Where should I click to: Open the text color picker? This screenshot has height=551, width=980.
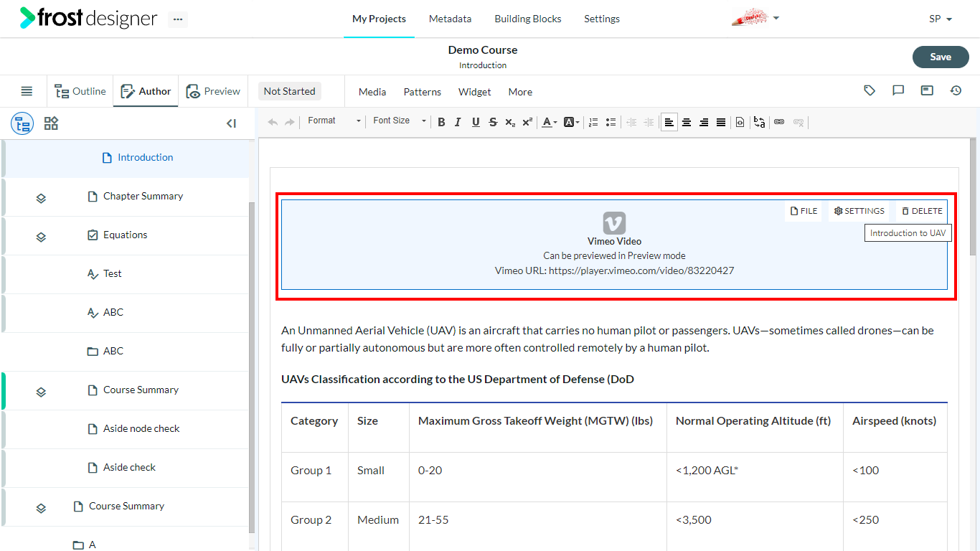coord(549,122)
